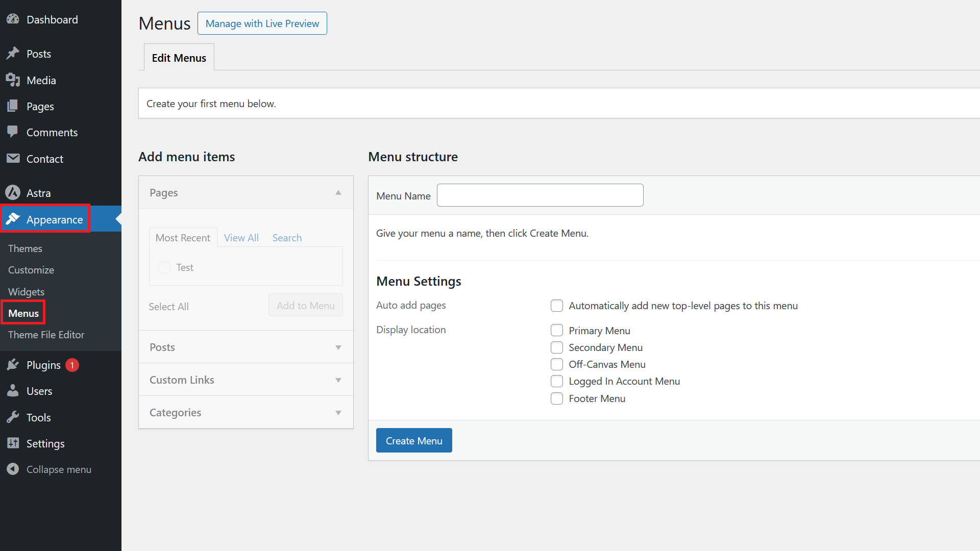
Task: Click the Off-Canvas Menu label text
Action: pyautogui.click(x=607, y=364)
